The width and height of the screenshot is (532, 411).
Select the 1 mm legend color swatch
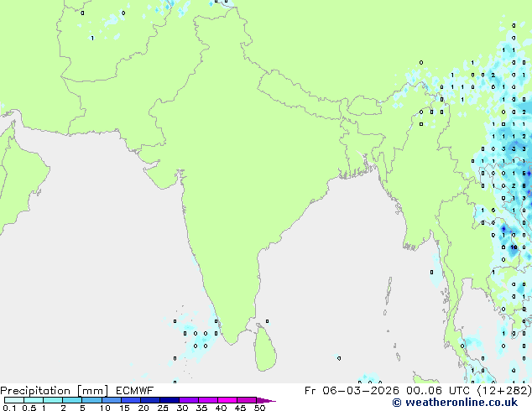pyautogui.click(x=53, y=400)
